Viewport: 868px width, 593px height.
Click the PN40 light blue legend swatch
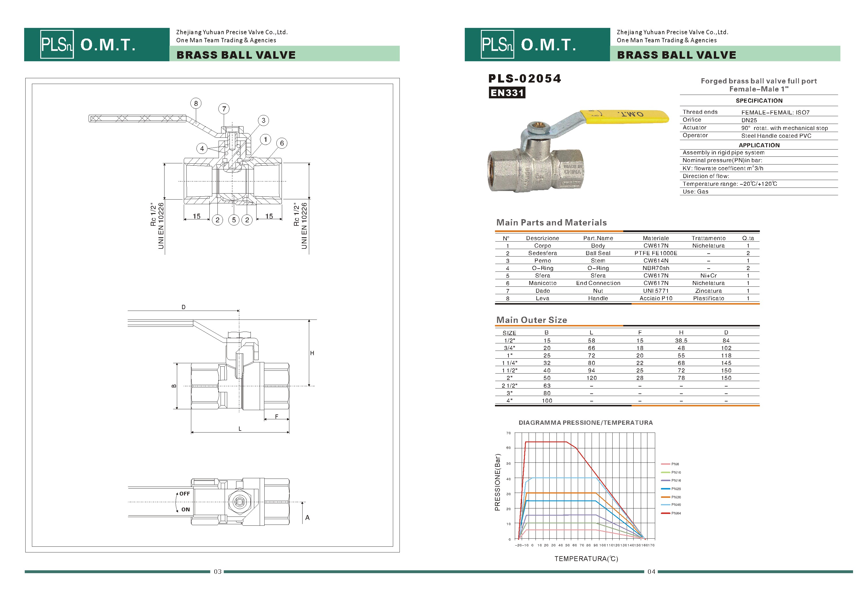click(x=665, y=505)
